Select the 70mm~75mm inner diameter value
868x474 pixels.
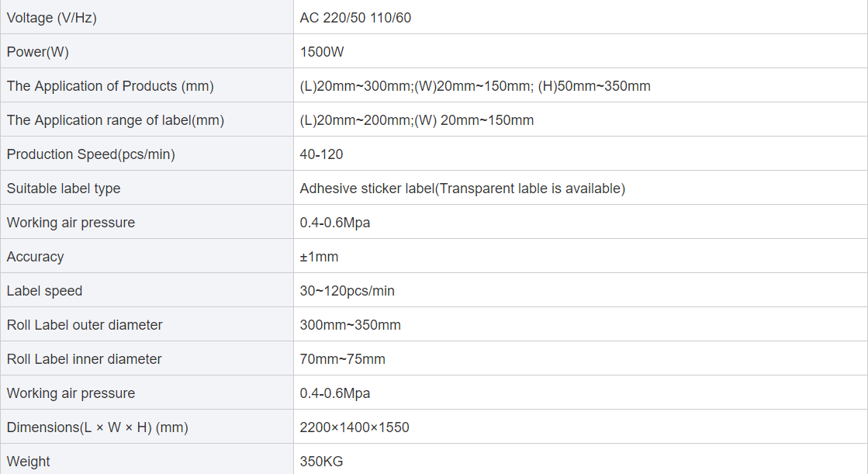click(x=342, y=359)
